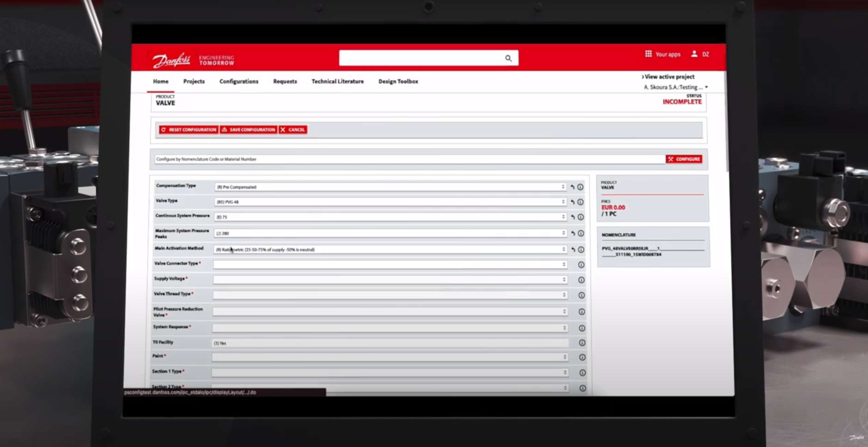This screenshot has width=868, height=447.
Task: Open the Technical Literature tab
Action: (337, 81)
